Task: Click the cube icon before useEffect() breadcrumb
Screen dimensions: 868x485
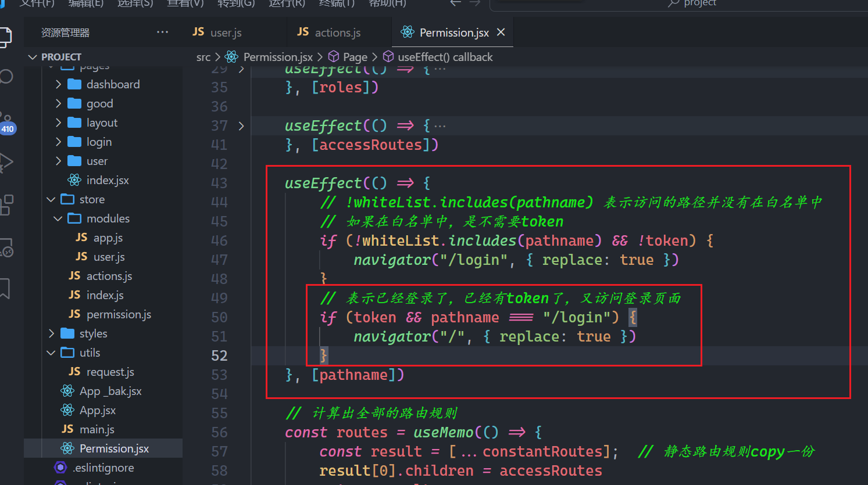Action: [x=388, y=56]
